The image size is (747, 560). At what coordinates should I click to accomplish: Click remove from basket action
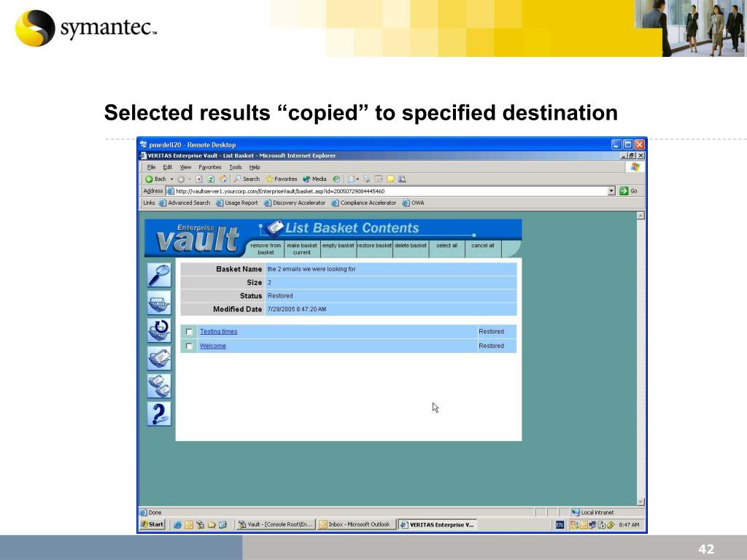[x=266, y=249]
